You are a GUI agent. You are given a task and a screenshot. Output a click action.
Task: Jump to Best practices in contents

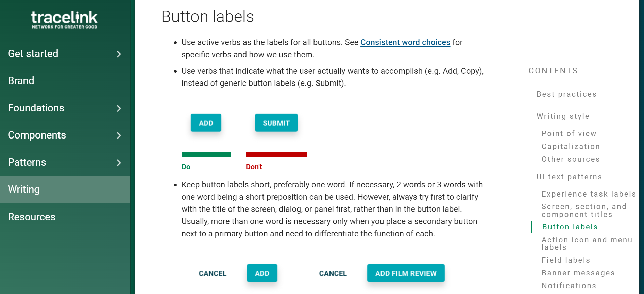(x=566, y=94)
